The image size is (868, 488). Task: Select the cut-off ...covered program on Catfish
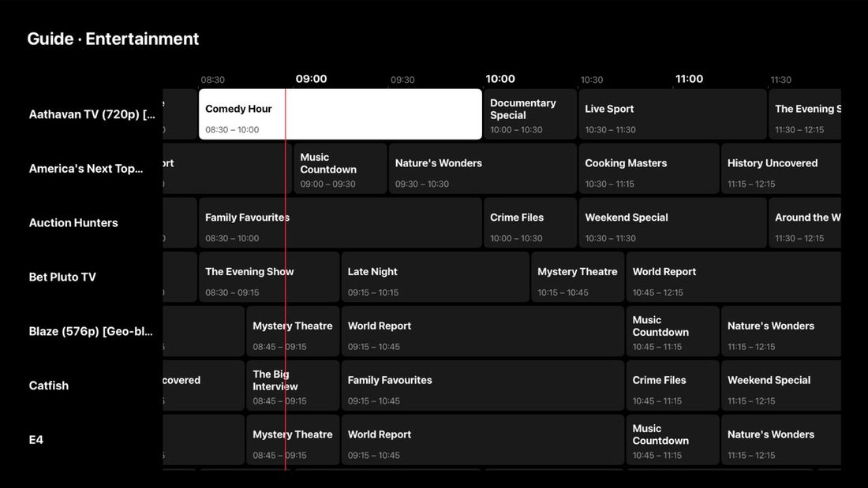[x=204, y=385]
